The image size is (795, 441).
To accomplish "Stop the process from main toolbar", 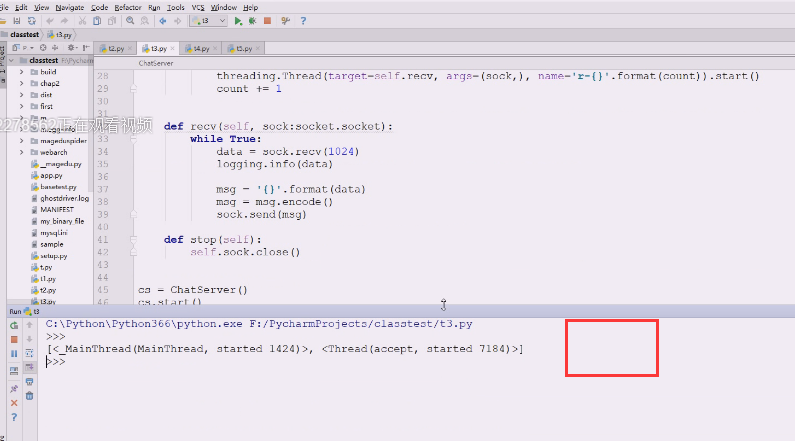I will pos(267,21).
